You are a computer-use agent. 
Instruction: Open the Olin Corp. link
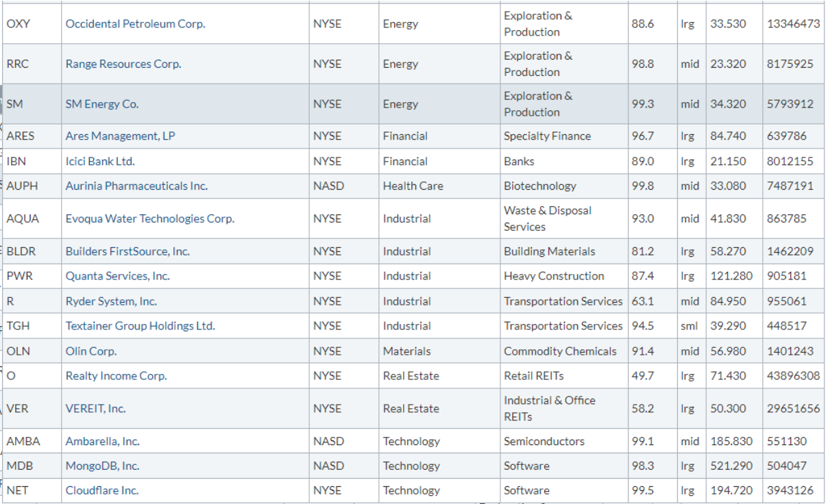click(91, 351)
